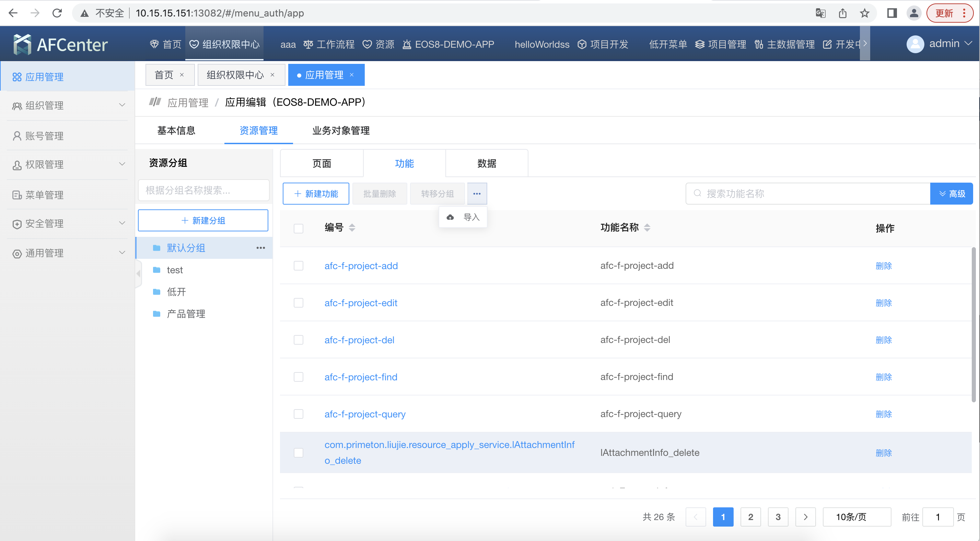980x541 pixels.
Task: Click the folder icon next to test group
Action: [156, 270]
